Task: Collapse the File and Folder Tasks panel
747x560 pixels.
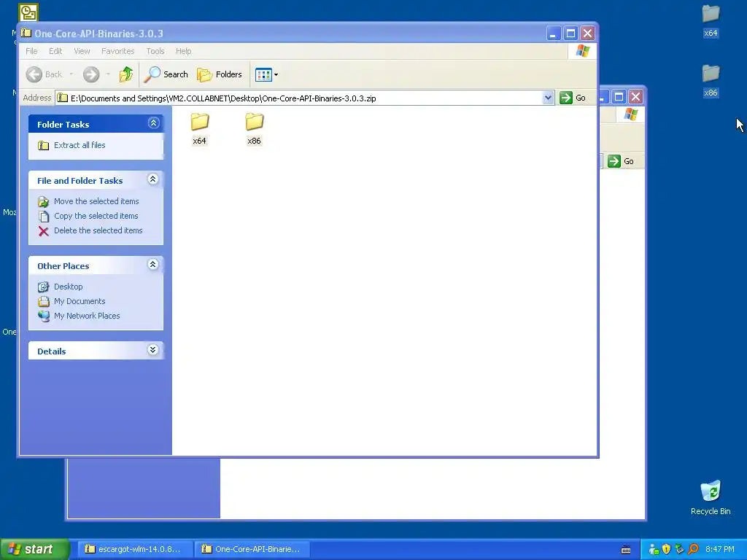Action: [153, 179]
